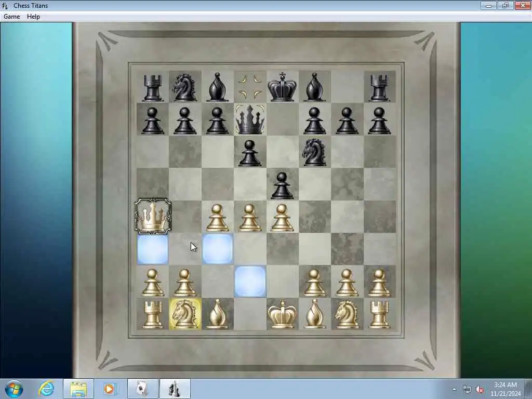The width and height of the screenshot is (532, 399).
Task: Close the Chess Titans window
Action: (x=523, y=5)
